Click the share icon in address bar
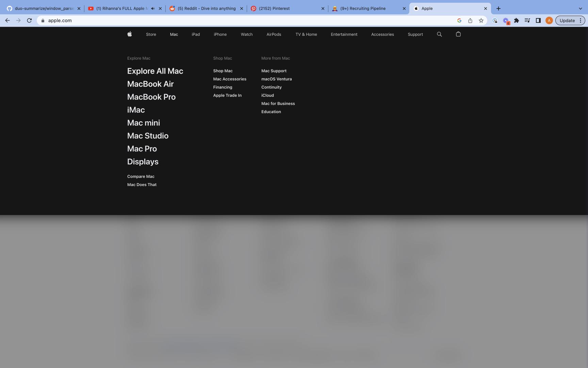The width and height of the screenshot is (588, 368). [470, 20]
